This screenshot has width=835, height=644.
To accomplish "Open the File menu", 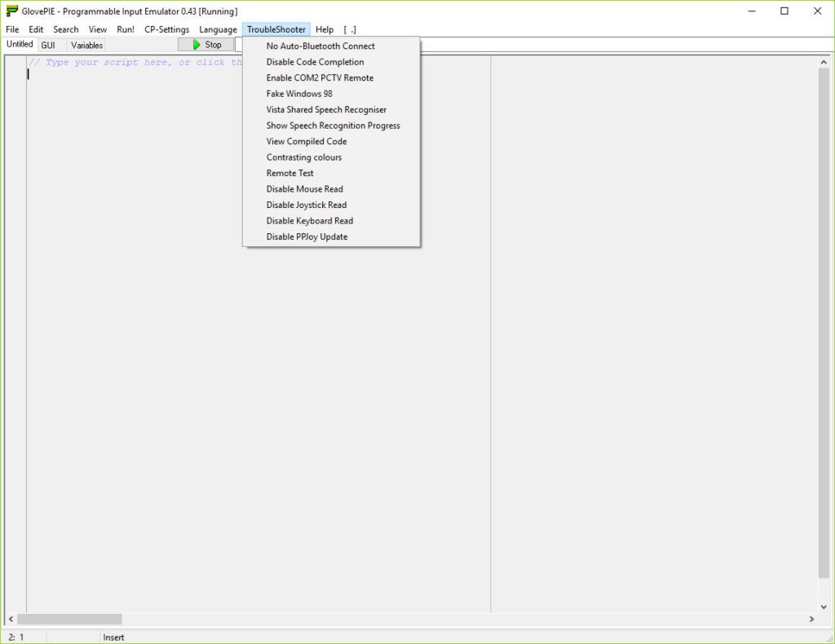I will point(12,29).
